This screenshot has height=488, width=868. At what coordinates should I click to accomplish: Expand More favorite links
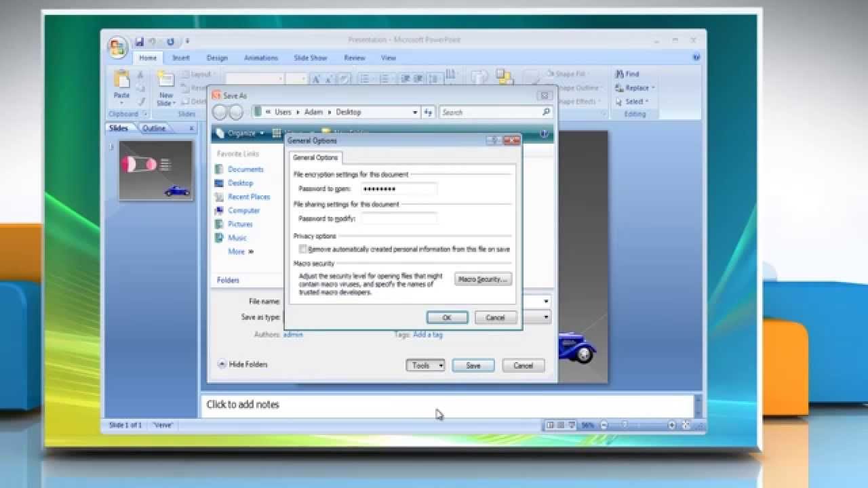(240, 251)
